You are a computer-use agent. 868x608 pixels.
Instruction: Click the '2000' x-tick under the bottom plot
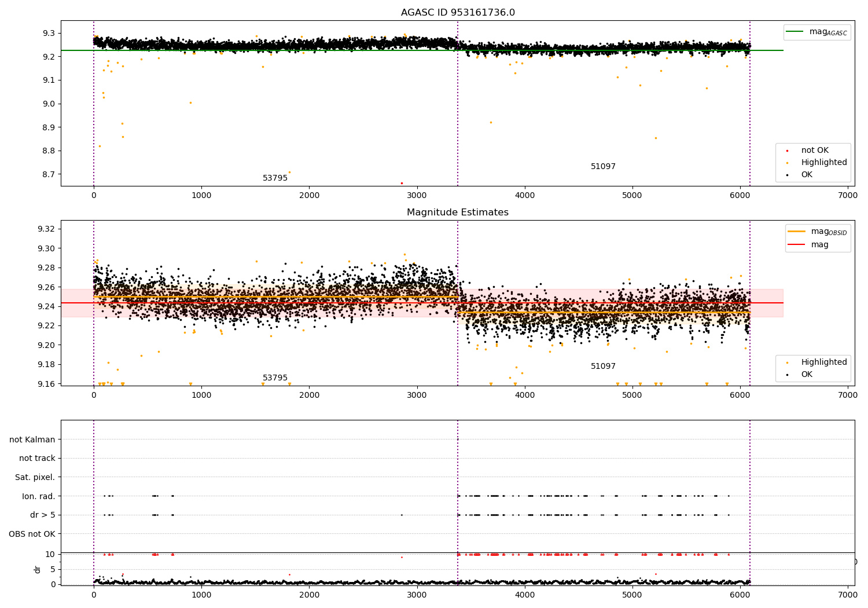(x=309, y=595)
